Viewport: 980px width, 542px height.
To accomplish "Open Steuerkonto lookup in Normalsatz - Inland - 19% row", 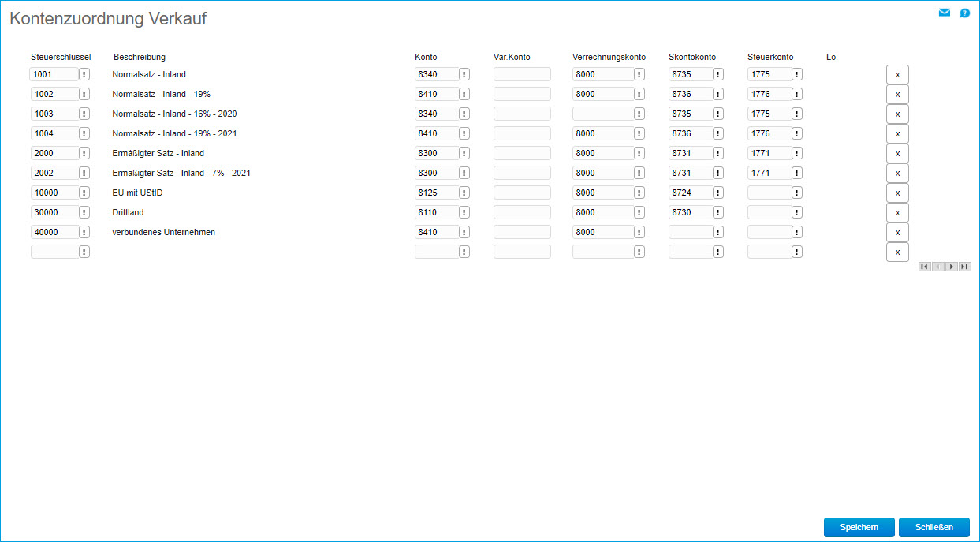I will coord(797,94).
